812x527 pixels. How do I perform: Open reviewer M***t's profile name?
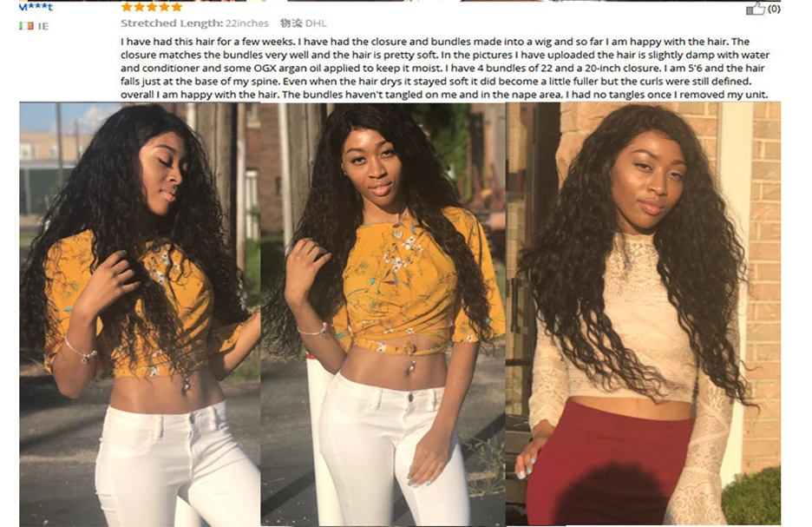[x=36, y=7]
